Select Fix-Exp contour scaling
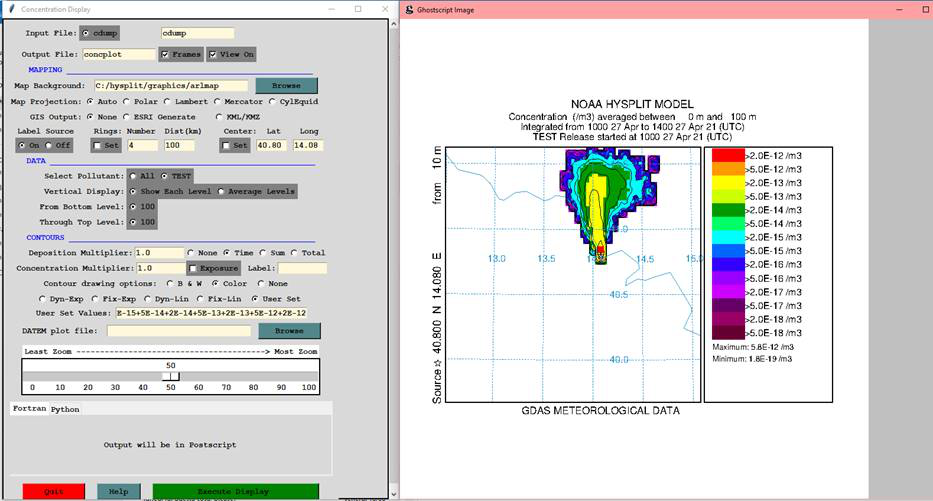The height and width of the screenshot is (501, 933). click(x=95, y=299)
